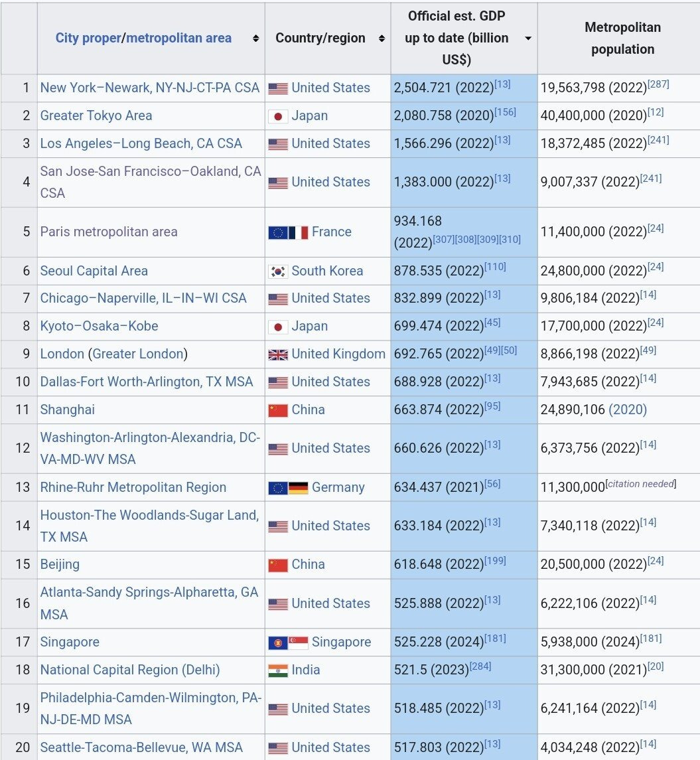Screen dimensions: 700x760
Task: Open the Seoul Capital Area link
Action: pyautogui.click(x=94, y=271)
